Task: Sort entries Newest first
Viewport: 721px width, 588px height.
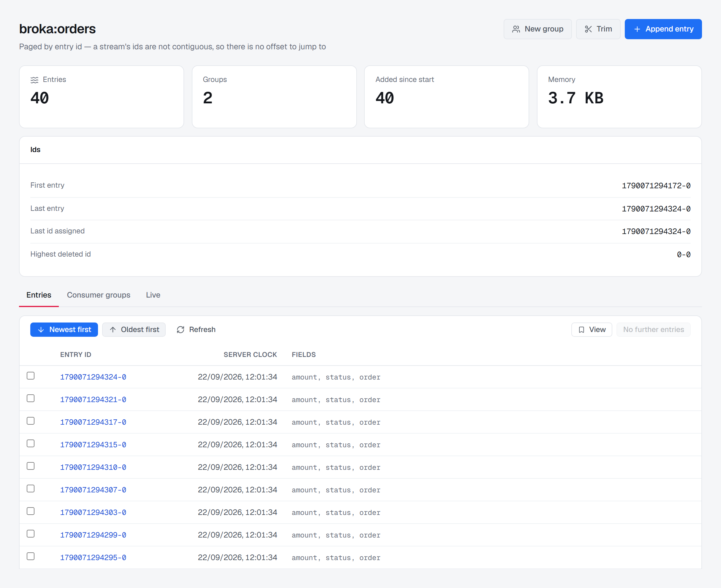Action: [64, 330]
